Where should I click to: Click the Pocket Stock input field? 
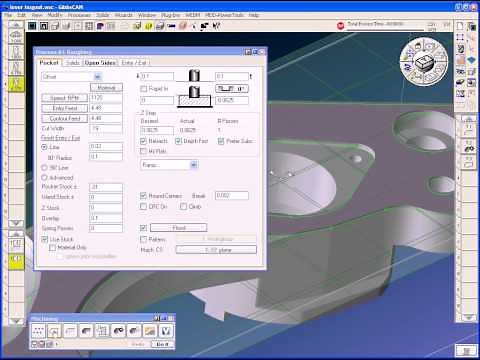pyautogui.click(x=106, y=187)
